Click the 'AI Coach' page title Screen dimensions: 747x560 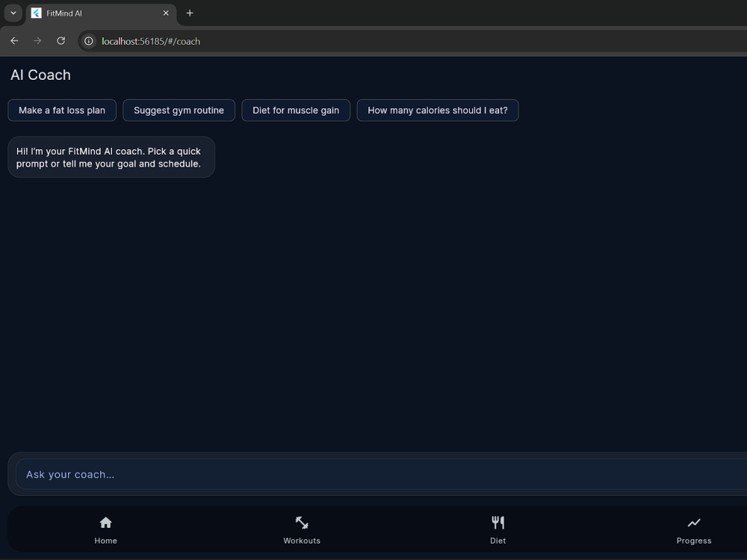pos(40,75)
